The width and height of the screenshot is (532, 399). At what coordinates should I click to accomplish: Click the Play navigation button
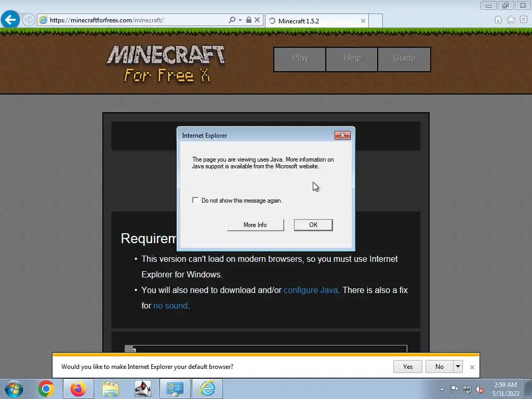pos(300,59)
